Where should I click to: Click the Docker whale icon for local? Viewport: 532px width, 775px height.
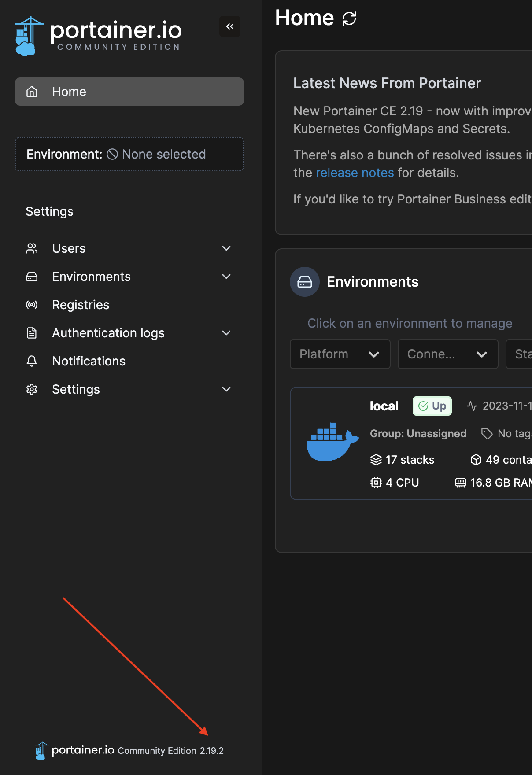click(x=332, y=443)
